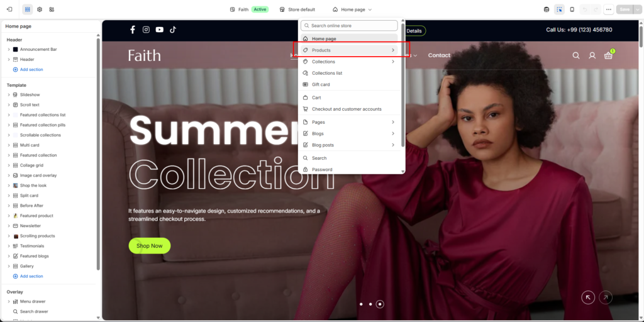Expand the Announcement Bar section
644x322 pixels.
[x=9, y=49]
